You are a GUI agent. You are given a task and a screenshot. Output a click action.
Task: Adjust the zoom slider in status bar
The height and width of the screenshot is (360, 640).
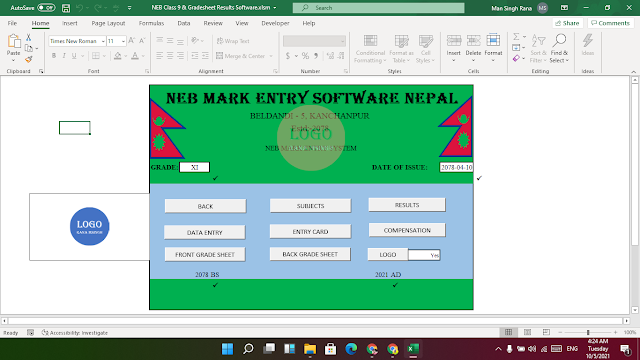588,332
